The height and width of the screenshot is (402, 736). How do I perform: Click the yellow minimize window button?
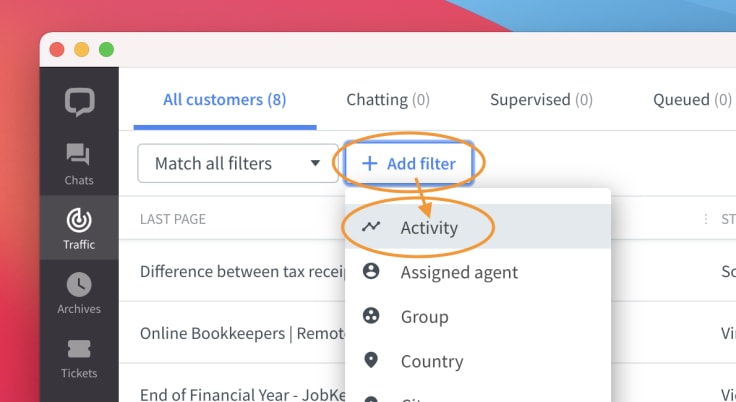click(x=82, y=49)
